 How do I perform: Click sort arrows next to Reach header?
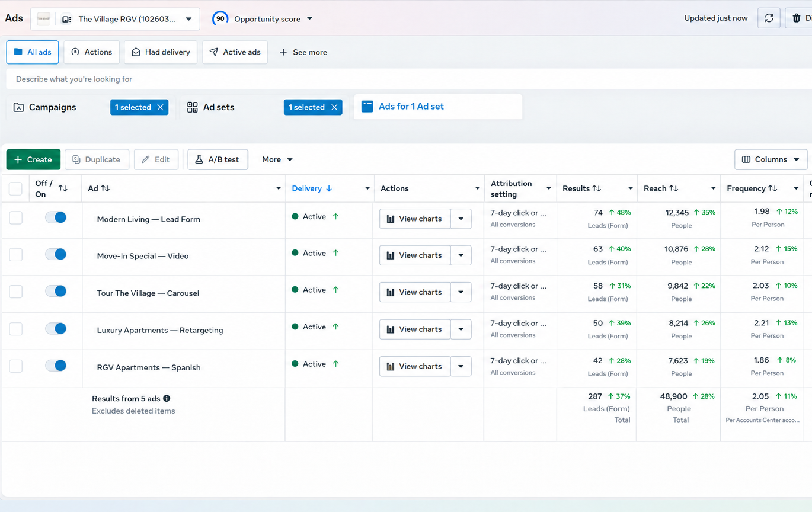[x=674, y=188]
